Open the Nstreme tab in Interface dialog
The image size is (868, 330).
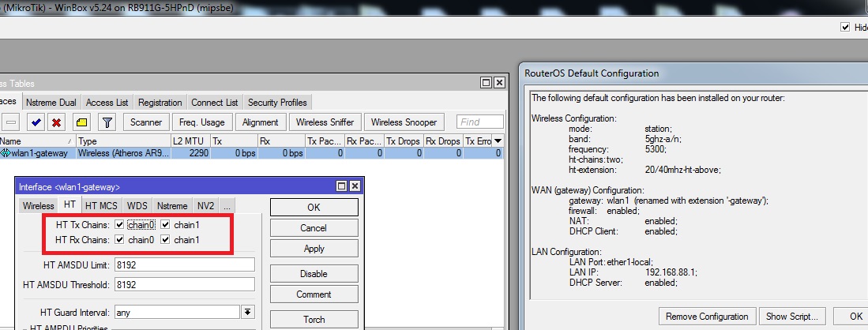(x=172, y=205)
